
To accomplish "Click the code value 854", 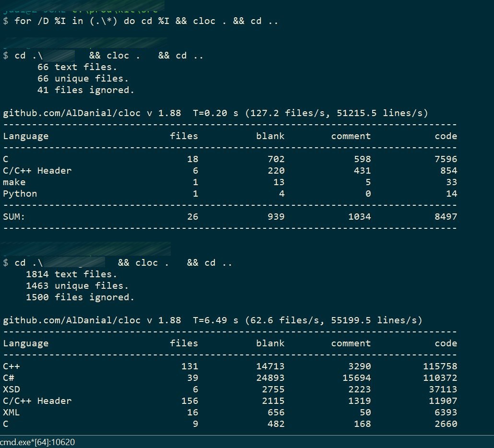I will [448, 171].
